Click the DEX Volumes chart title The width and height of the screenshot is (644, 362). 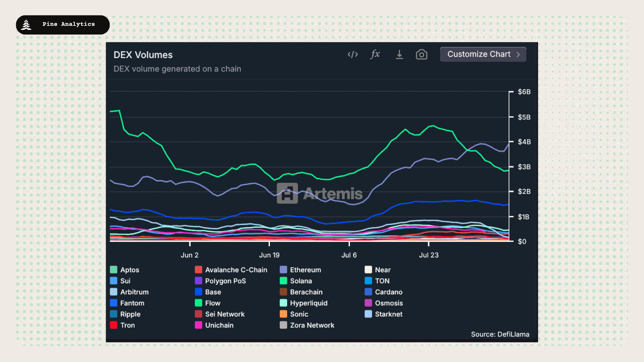(143, 55)
